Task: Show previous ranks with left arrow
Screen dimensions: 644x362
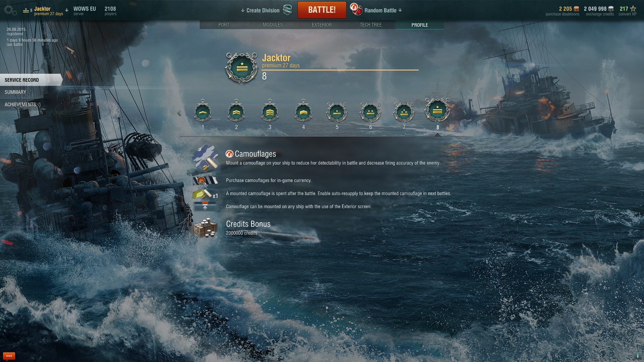Action: [179, 113]
